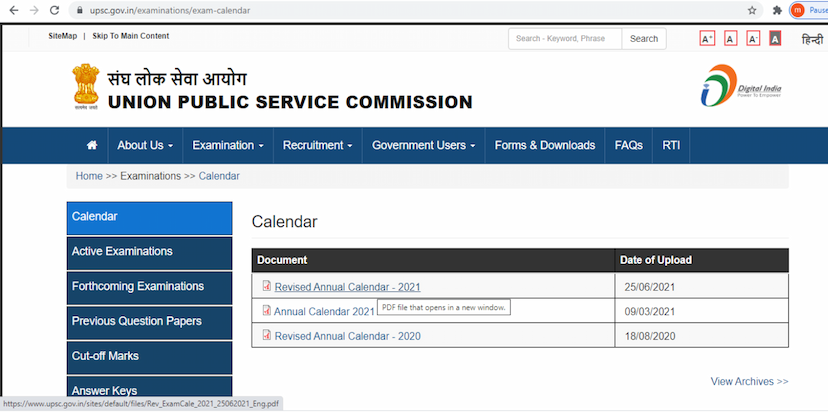
Task: Expand the About Us dropdown menu
Action: pyautogui.click(x=145, y=145)
